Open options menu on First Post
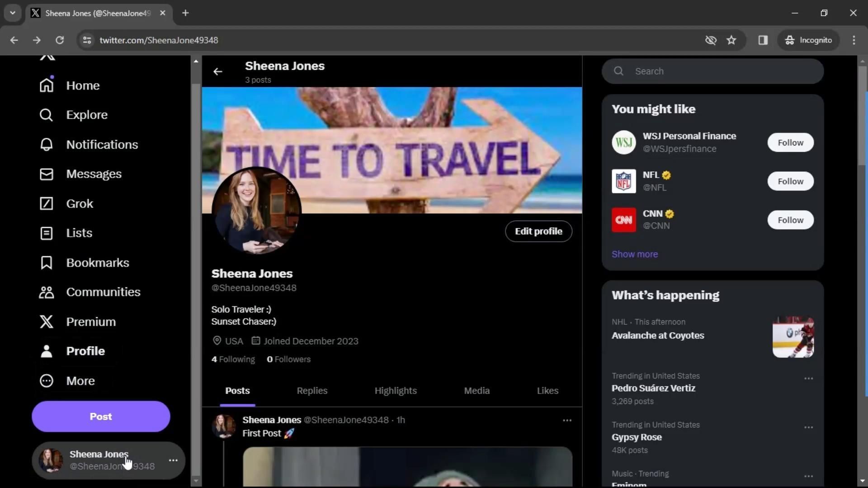 tap(567, 420)
